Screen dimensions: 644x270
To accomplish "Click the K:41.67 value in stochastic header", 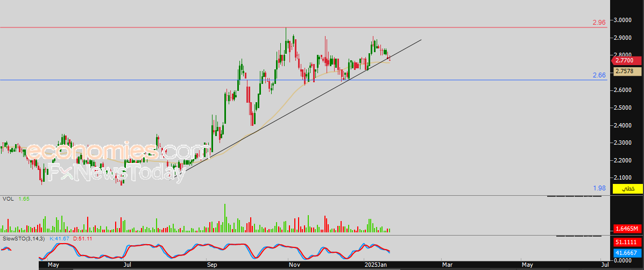I will click(60, 238).
